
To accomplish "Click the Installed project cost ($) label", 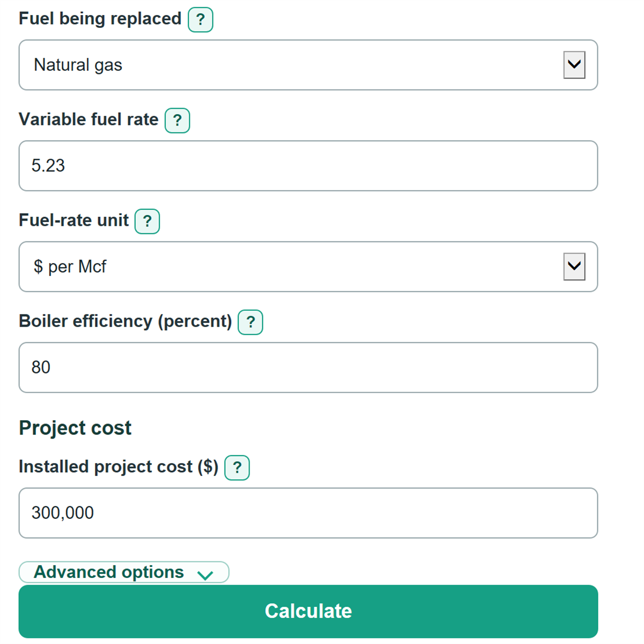I will pos(119,466).
